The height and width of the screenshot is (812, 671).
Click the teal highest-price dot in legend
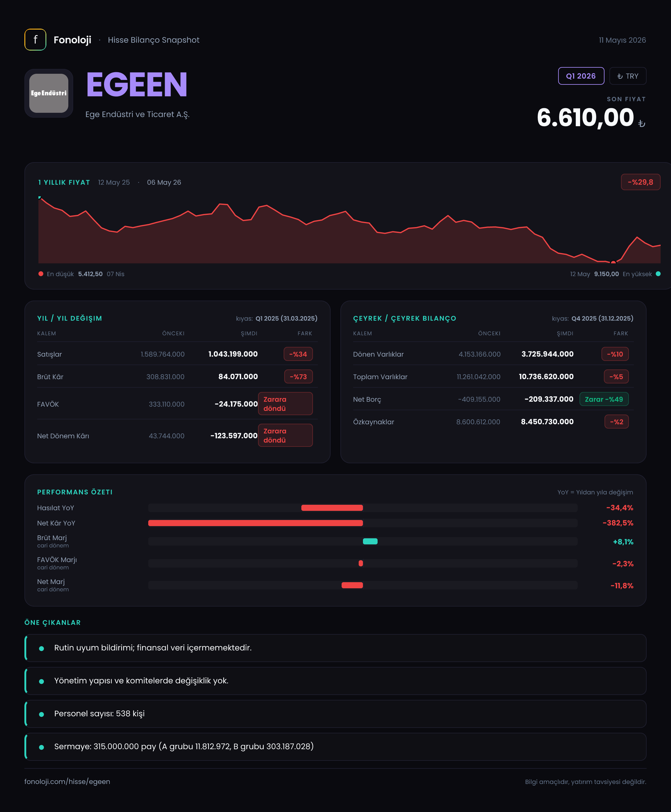click(x=658, y=274)
